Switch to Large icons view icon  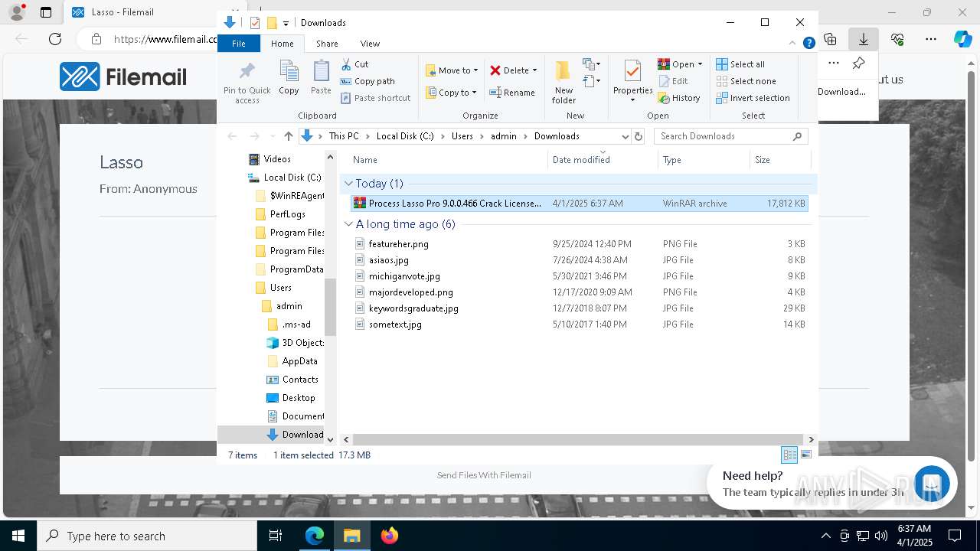click(x=805, y=455)
